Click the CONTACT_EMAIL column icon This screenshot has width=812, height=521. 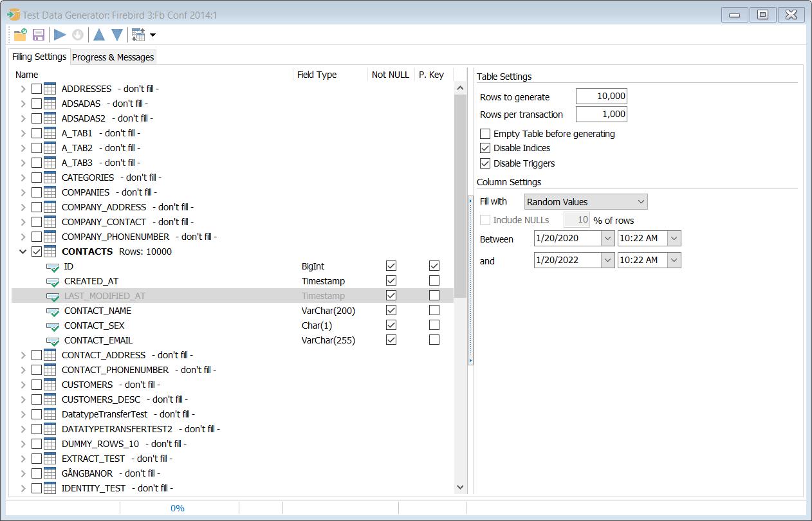tap(53, 341)
